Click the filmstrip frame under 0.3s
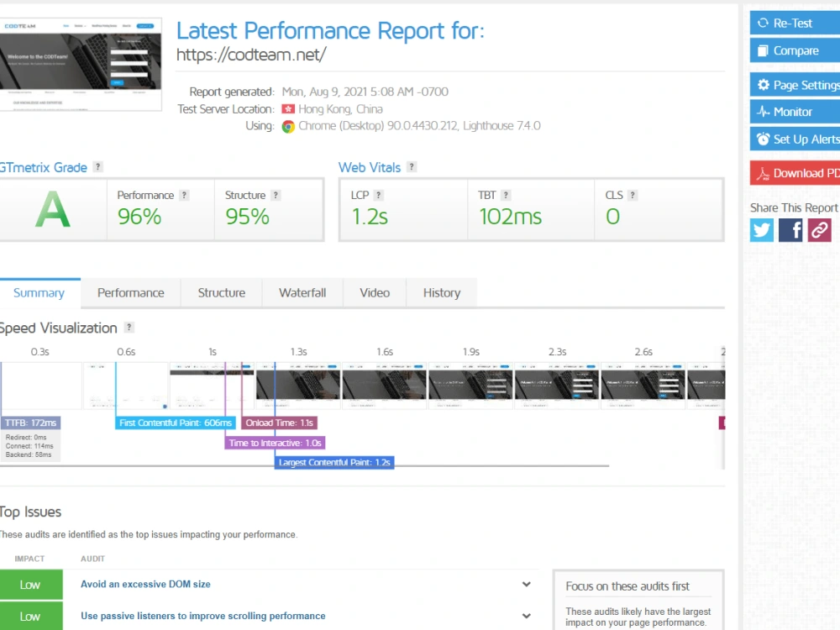The image size is (840, 630). tap(41, 386)
